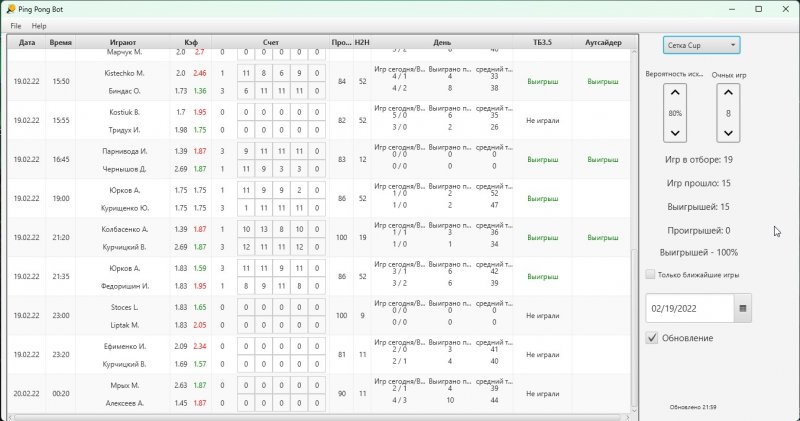Click the date field showing 02/19/2022
The width and height of the screenshot is (800, 421).
(x=690, y=309)
